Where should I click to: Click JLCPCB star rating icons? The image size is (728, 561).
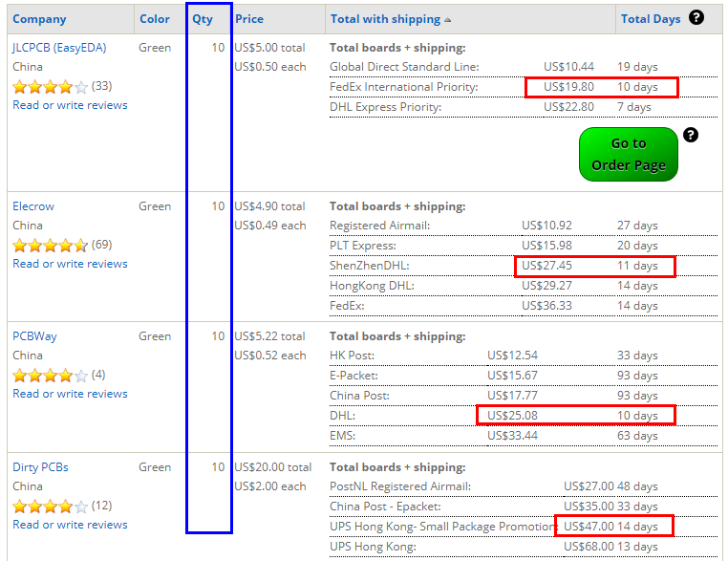point(50,86)
